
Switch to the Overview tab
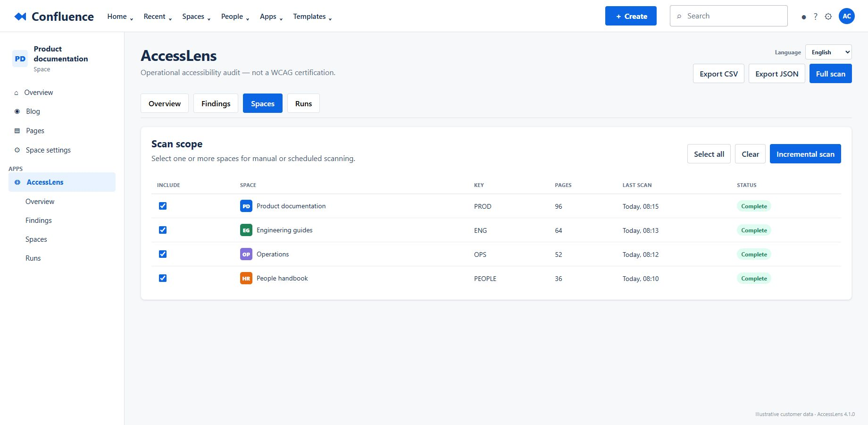pos(165,103)
